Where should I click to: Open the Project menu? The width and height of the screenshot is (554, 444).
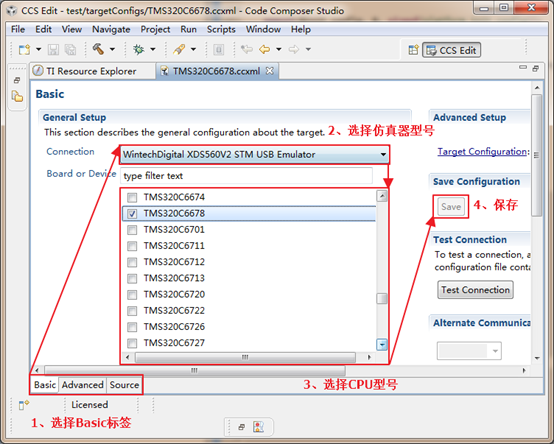click(155, 29)
